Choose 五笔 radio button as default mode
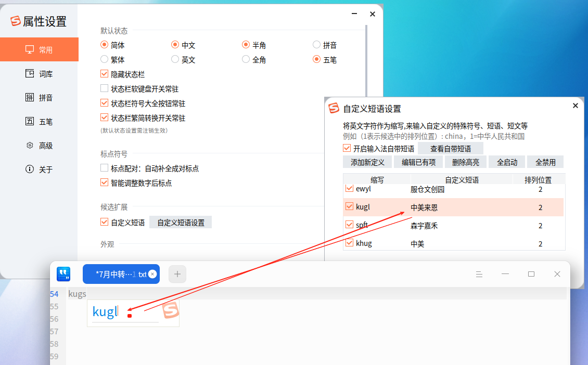 coord(316,59)
